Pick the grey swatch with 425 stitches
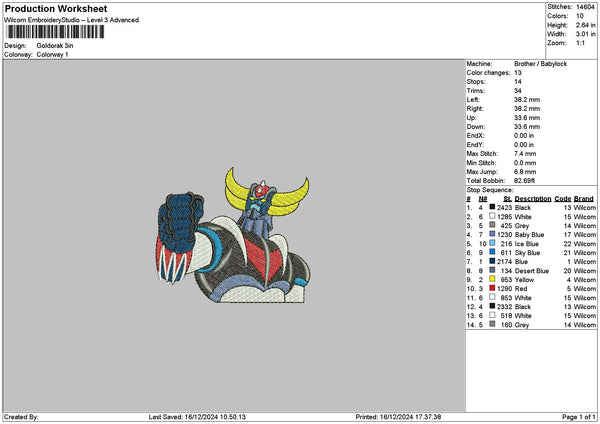 coord(492,225)
